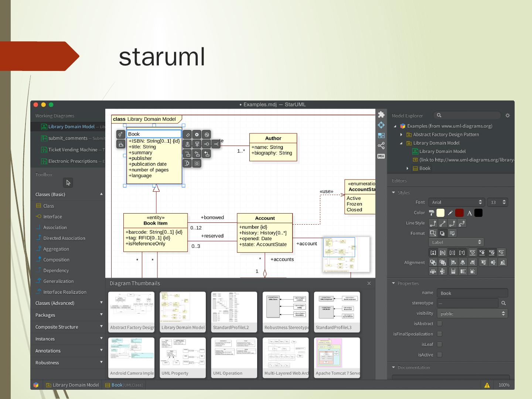Select Library Domain Model working diagram
The height and width of the screenshot is (399, 532).
[68, 127]
